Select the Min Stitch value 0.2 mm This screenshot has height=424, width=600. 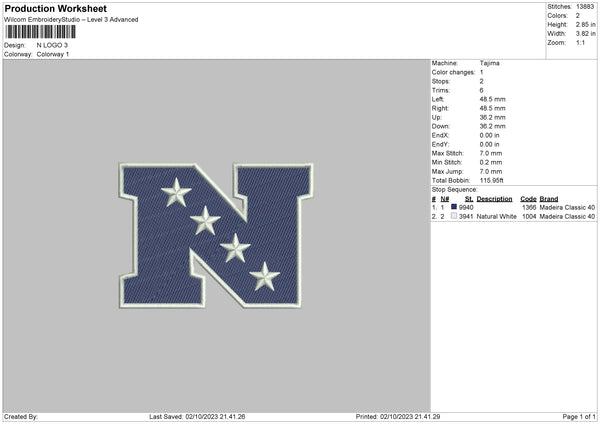[491, 163]
